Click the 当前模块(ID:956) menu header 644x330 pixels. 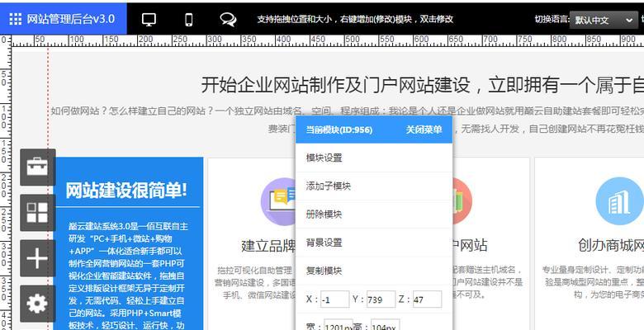pos(339,130)
